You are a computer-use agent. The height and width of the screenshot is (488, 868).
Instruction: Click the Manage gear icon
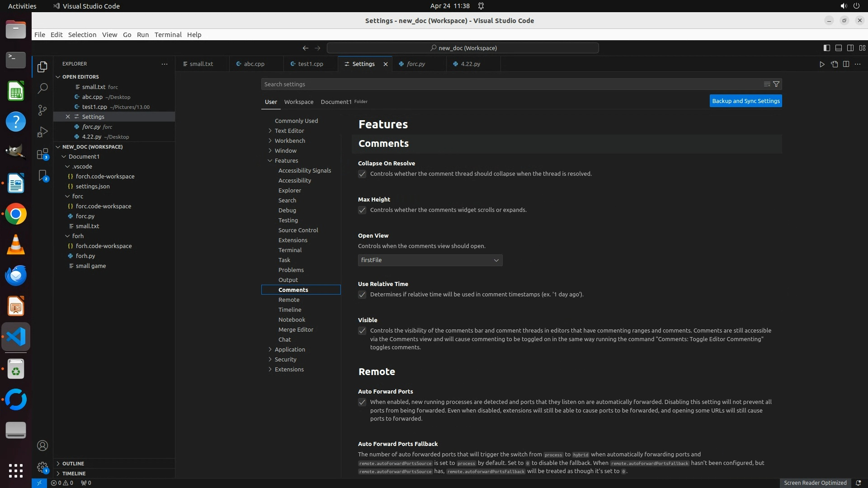42,467
